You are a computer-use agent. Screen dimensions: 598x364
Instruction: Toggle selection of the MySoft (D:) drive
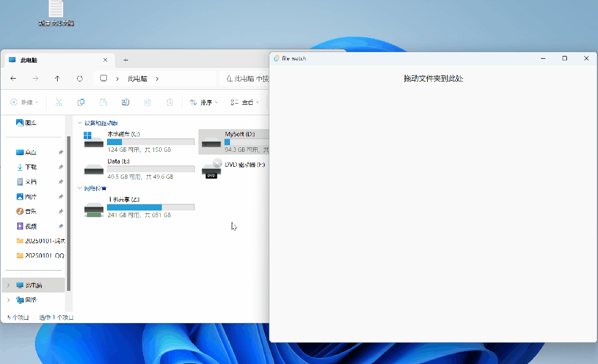pos(233,141)
